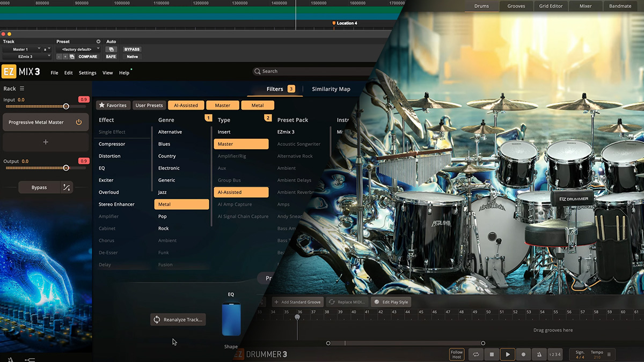Select Blues in the Genre list
The width and height of the screenshot is (644, 362).
coord(164,144)
